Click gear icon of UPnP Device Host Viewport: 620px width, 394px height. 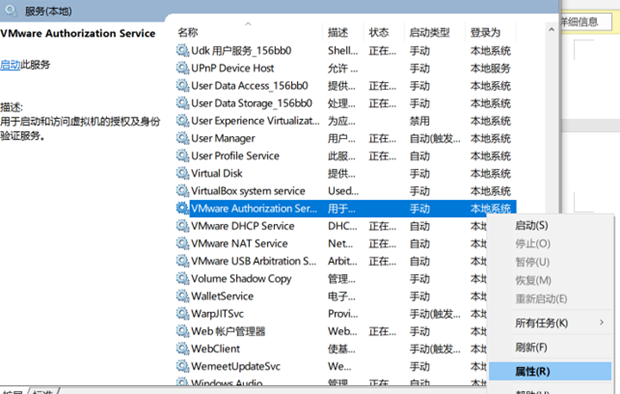(182, 68)
